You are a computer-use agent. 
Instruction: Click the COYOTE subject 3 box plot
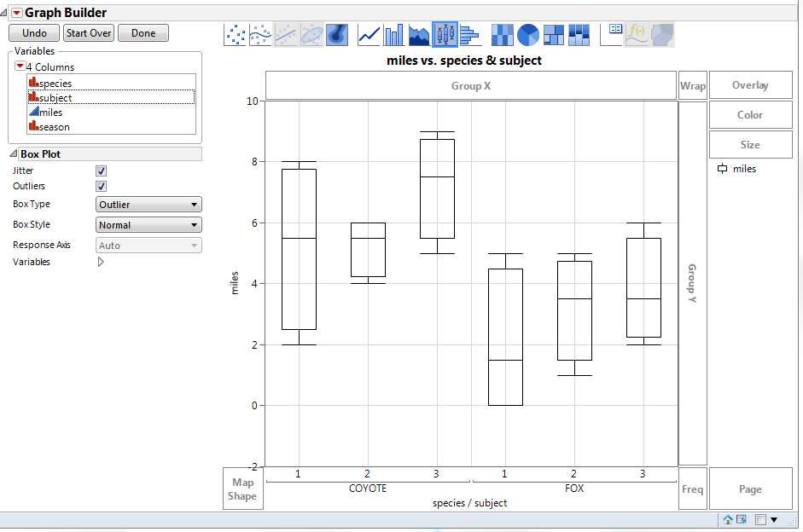(x=438, y=193)
